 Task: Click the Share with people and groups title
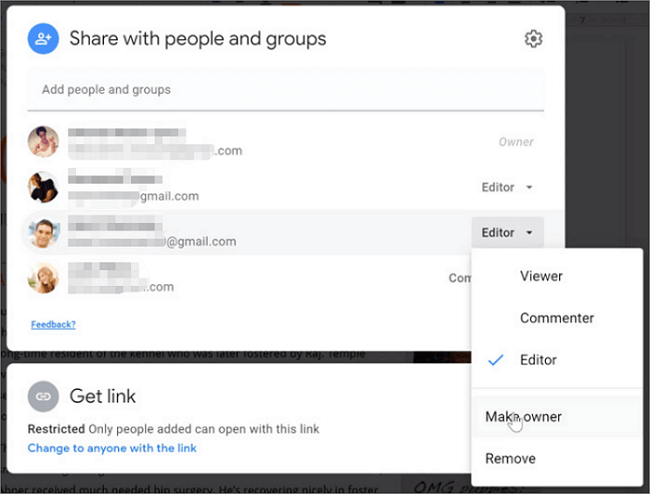[x=197, y=39]
